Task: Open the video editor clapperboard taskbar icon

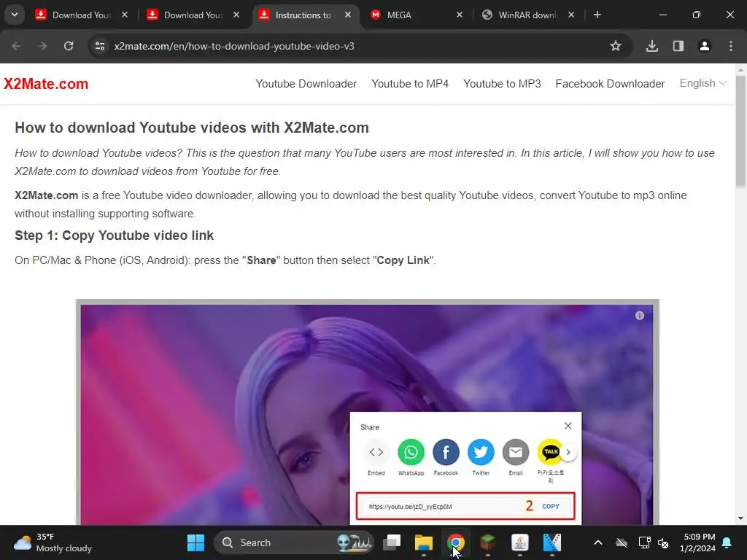Action: click(551, 542)
